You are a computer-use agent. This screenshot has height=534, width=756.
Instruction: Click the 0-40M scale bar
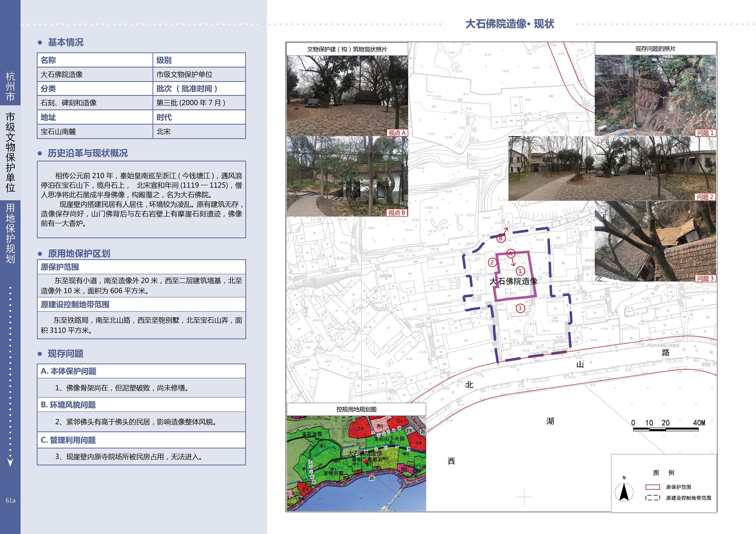pos(665,429)
